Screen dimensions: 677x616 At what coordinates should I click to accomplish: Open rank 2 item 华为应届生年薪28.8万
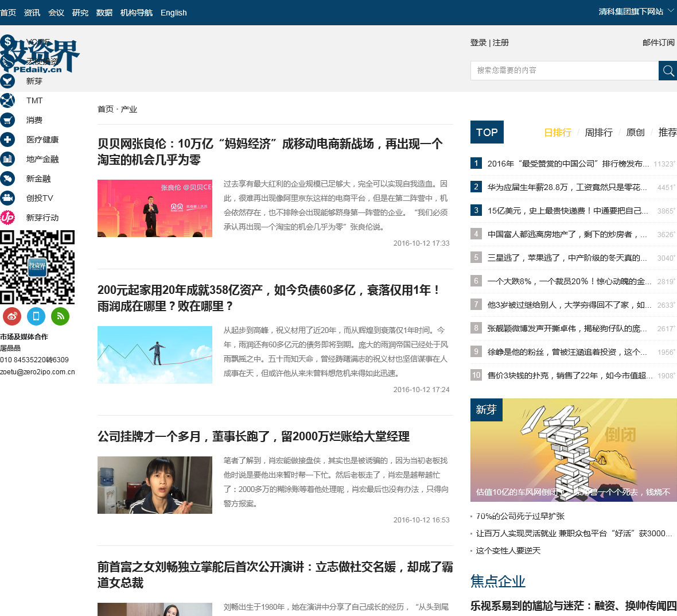(567, 187)
